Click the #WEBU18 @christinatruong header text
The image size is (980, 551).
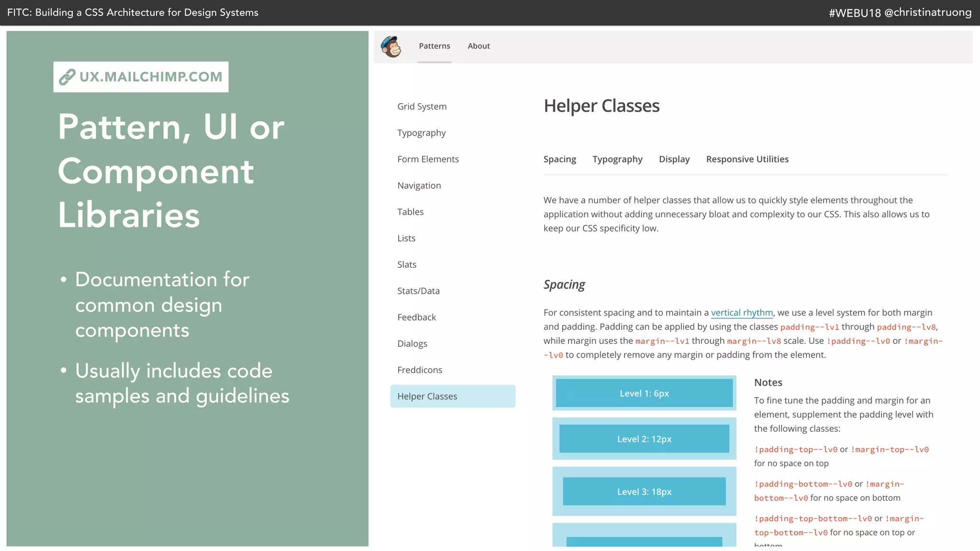tap(900, 12)
